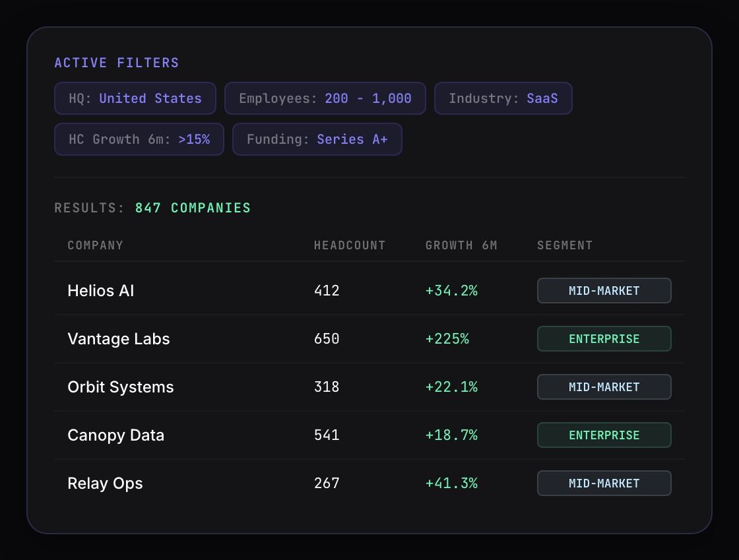Click the Growth 6M column header

pyautogui.click(x=461, y=245)
